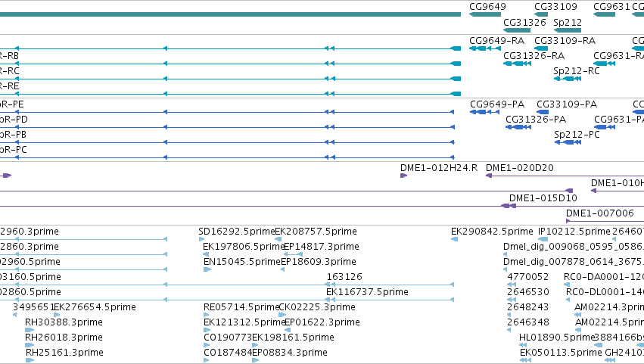Select the CG33109 gene label
Screen dimensions: 644x364
point(555,7)
